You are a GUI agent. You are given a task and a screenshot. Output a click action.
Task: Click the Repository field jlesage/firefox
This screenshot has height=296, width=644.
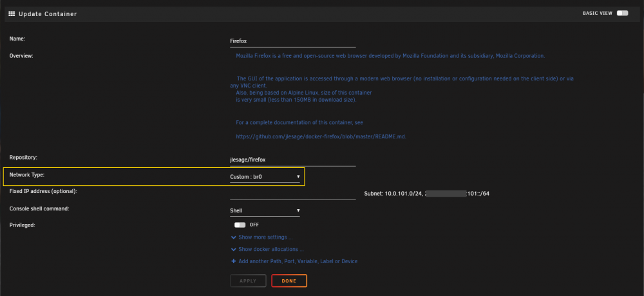pyautogui.click(x=293, y=160)
